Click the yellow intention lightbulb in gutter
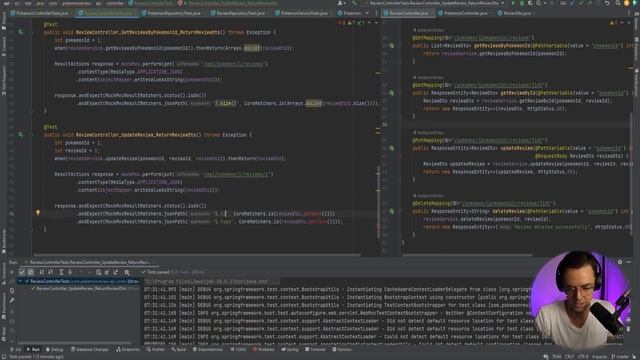This screenshot has width=640, height=360. tap(38, 213)
